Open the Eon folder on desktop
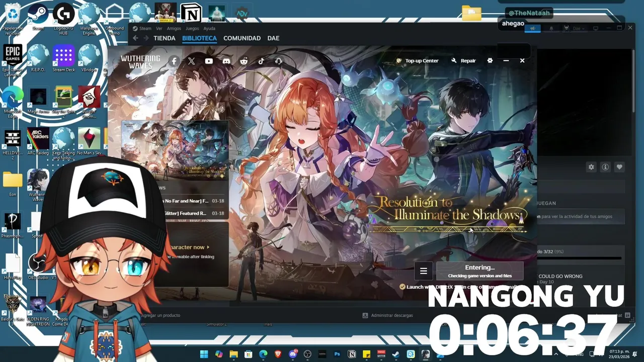644x362 pixels. [13, 184]
